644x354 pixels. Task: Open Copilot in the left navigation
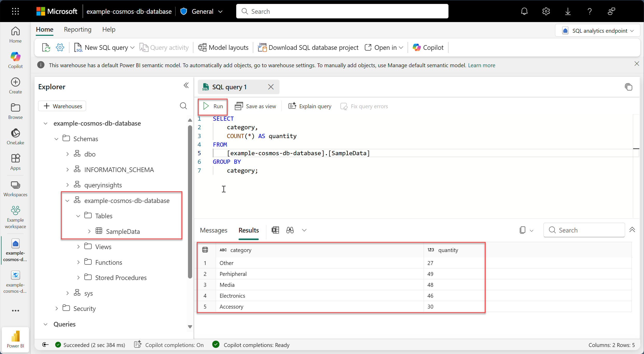[x=15, y=60]
